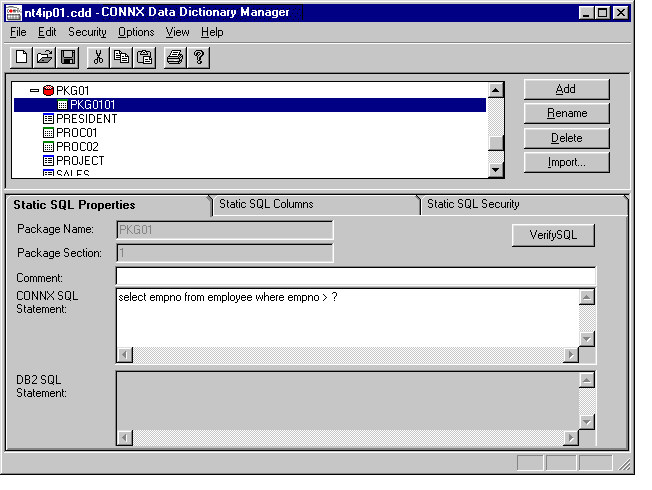Click the table icon beside PROJECT
The height and width of the screenshot is (490, 652).
point(48,161)
